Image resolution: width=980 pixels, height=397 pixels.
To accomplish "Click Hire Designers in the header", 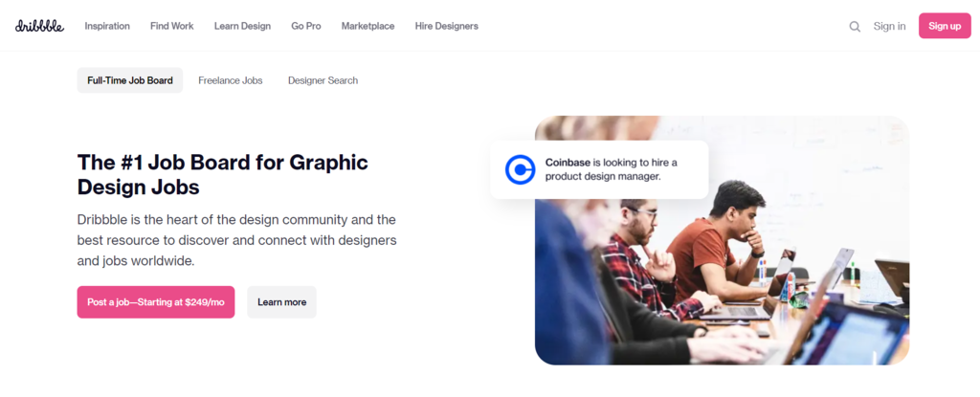I will tap(446, 26).
